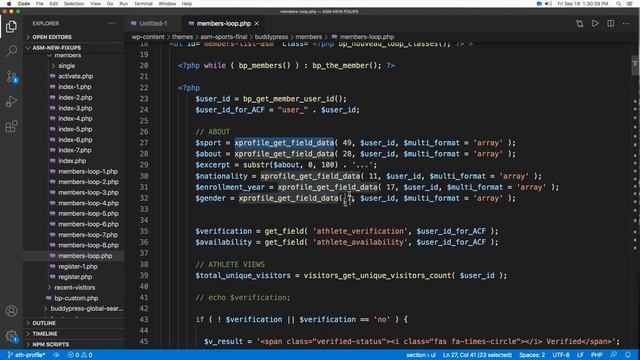Image resolution: width=640 pixels, height=360 pixels.
Task: Open the Accounts menu icon
Action: tap(11, 311)
